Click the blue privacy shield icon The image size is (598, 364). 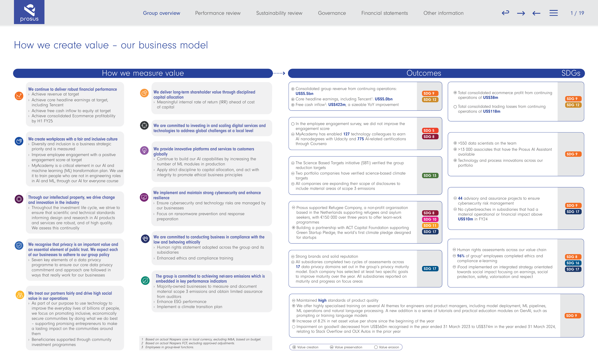coord(19,245)
